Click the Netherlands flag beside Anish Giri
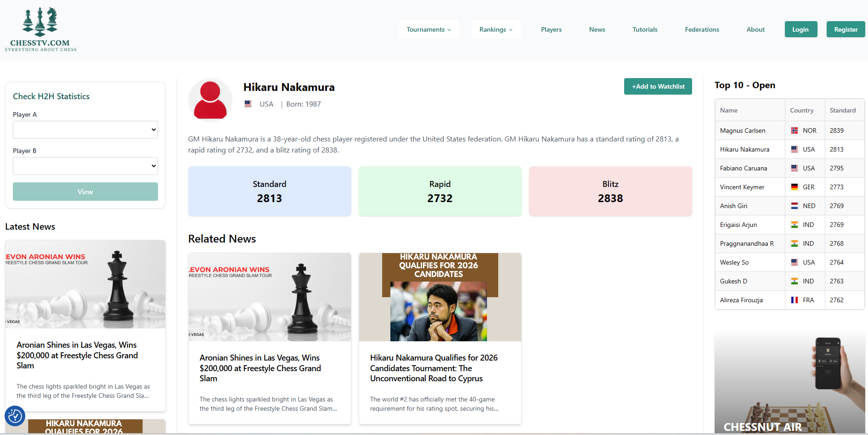Screen dimensions: 868x435 [x=795, y=206]
